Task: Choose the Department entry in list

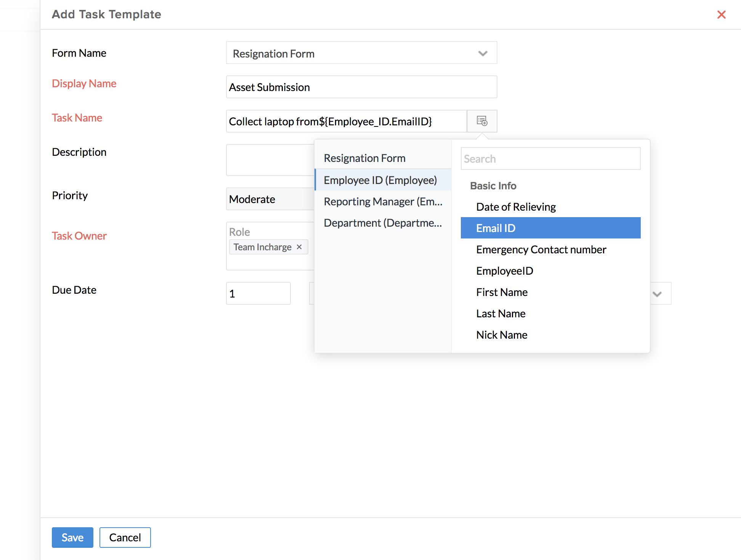Action: point(383,223)
